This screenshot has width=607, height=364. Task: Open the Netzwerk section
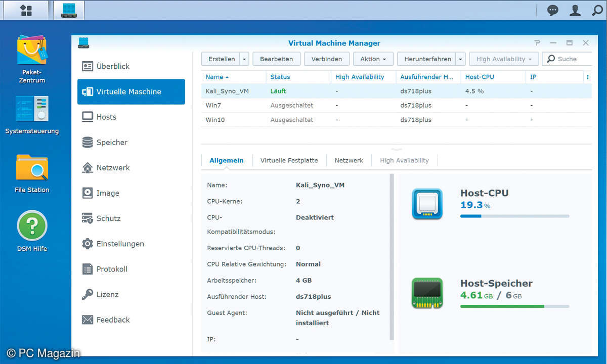point(132,167)
